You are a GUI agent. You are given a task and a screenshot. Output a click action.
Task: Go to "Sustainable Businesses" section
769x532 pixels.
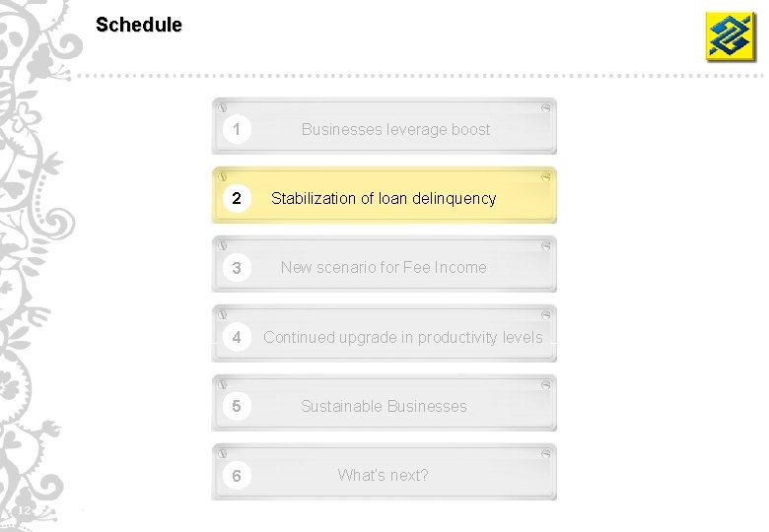(x=384, y=406)
